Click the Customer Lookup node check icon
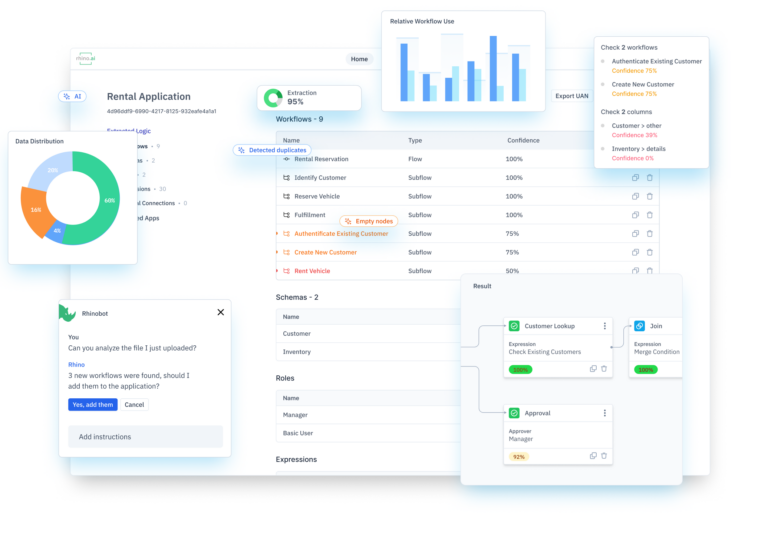This screenshot has width=768, height=541. [x=514, y=326]
